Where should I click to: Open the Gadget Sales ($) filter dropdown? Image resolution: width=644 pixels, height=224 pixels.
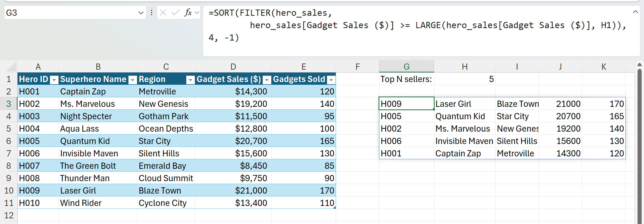click(x=267, y=80)
